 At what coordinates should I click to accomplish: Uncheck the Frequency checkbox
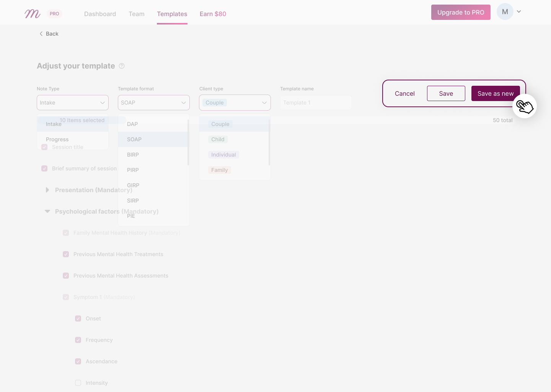click(78, 340)
